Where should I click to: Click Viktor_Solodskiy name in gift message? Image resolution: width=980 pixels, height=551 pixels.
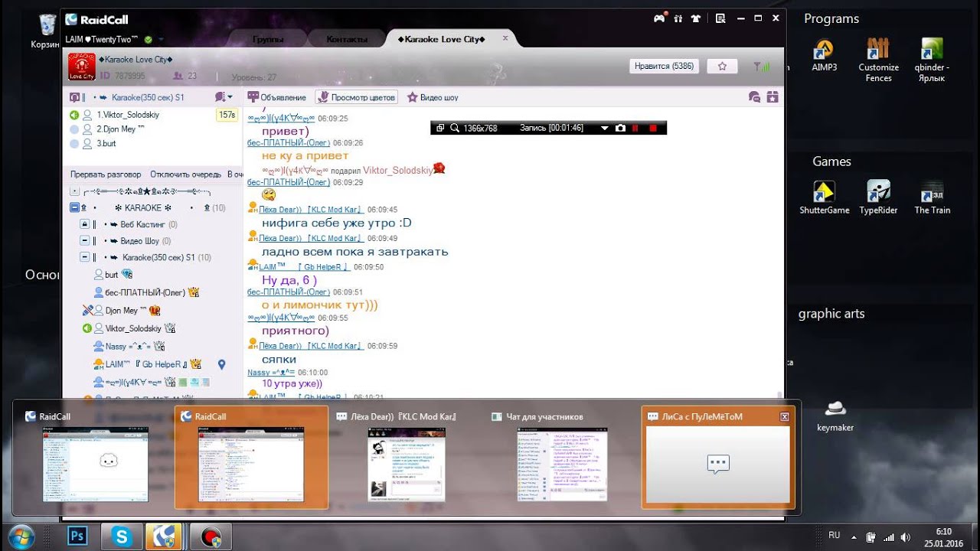click(x=397, y=171)
